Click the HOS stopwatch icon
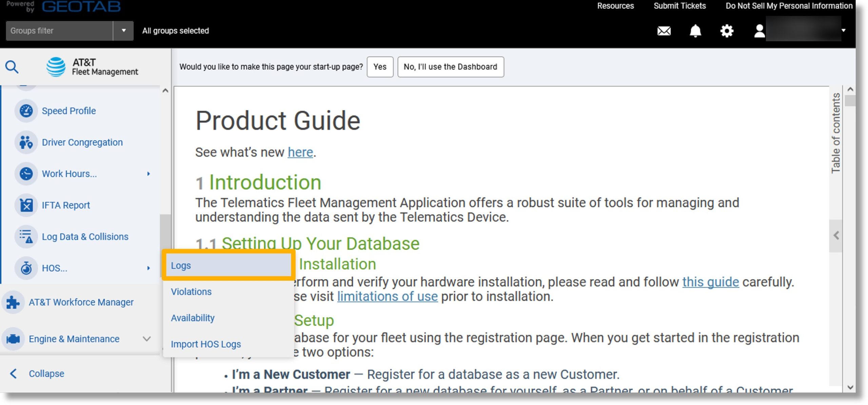The width and height of the screenshot is (868, 405). tap(26, 268)
